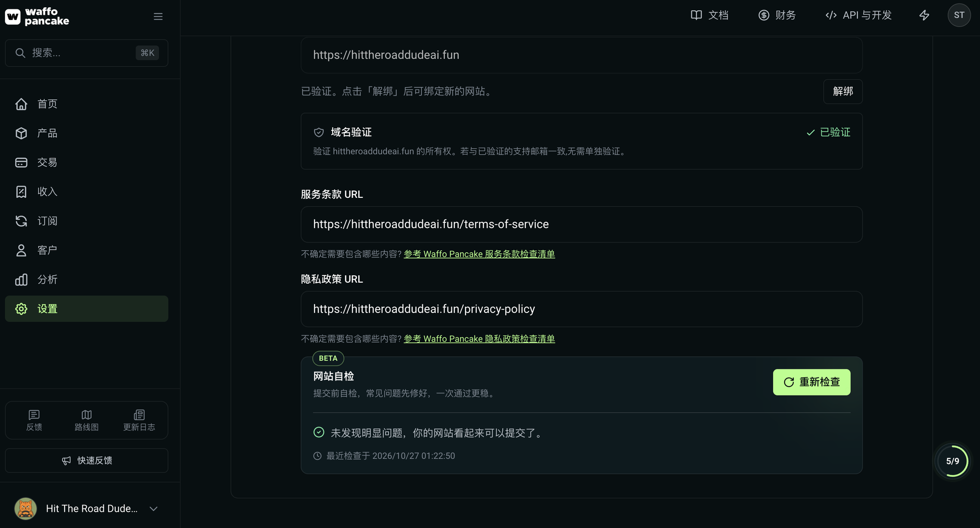The width and height of the screenshot is (980, 528).
Task: Click the product box icon
Action: 21,133
